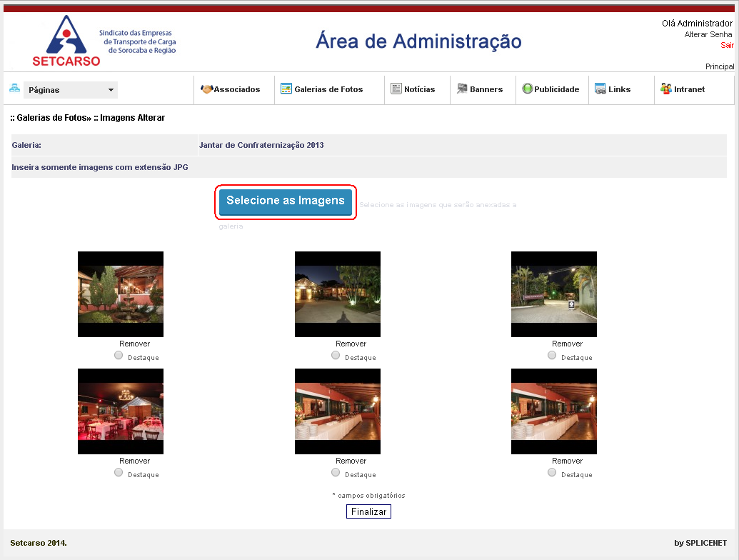Image resolution: width=739 pixels, height=560 pixels.
Task: Open the bottom-middle buffet table thumbnail
Action: click(338, 411)
